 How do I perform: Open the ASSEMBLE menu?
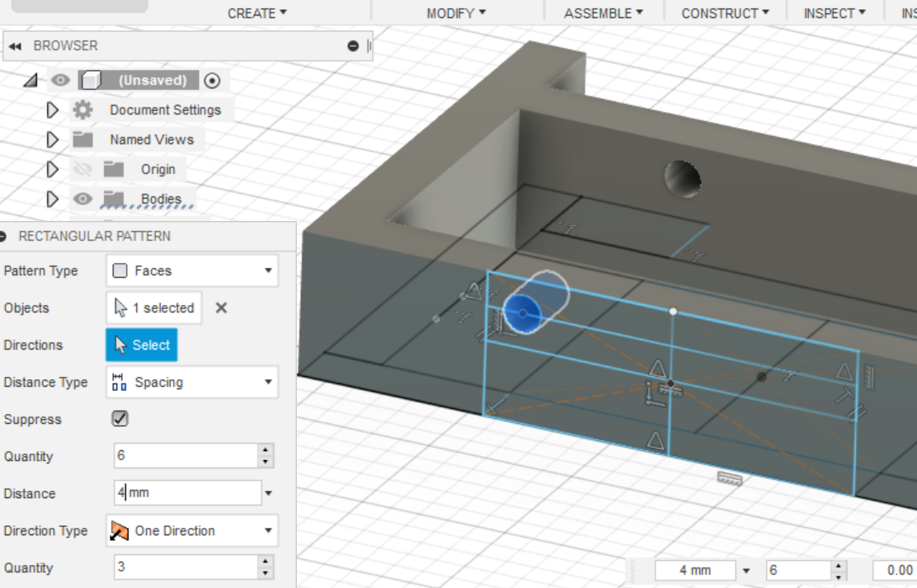click(x=603, y=13)
